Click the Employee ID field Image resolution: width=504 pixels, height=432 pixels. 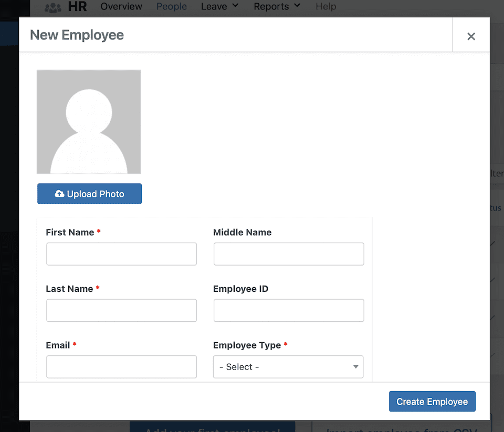coord(288,310)
